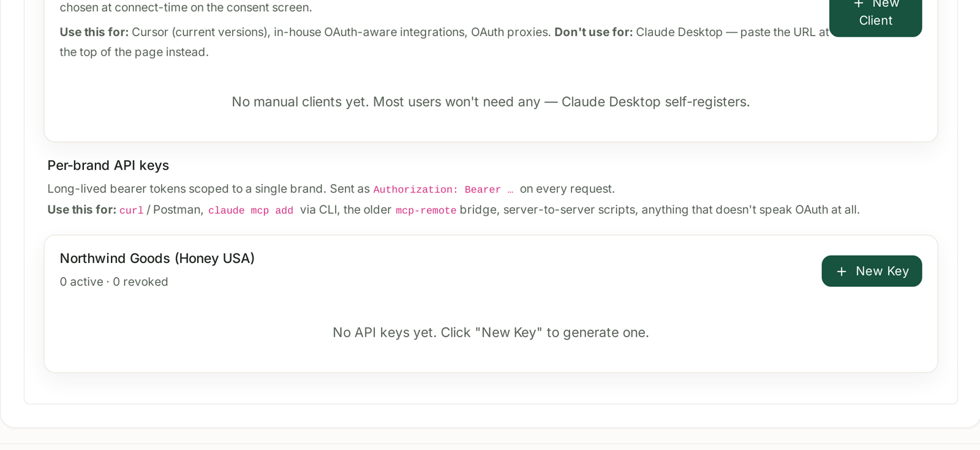
Task: Click the "claude mcp add" code snippet
Action: pyautogui.click(x=251, y=211)
